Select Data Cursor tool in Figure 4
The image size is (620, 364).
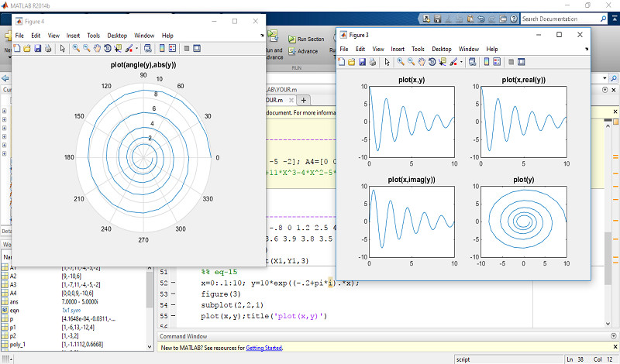(x=118, y=48)
